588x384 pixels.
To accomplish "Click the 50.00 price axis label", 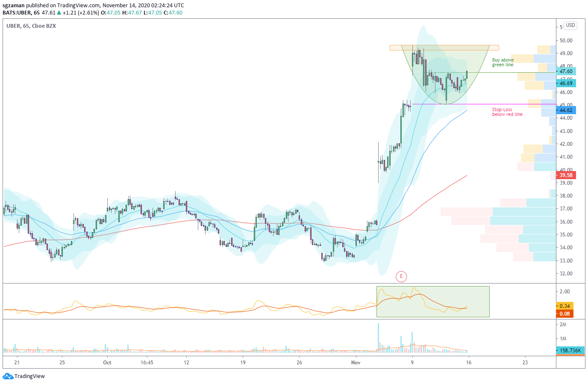I will pyautogui.click(x=566, y=41).
